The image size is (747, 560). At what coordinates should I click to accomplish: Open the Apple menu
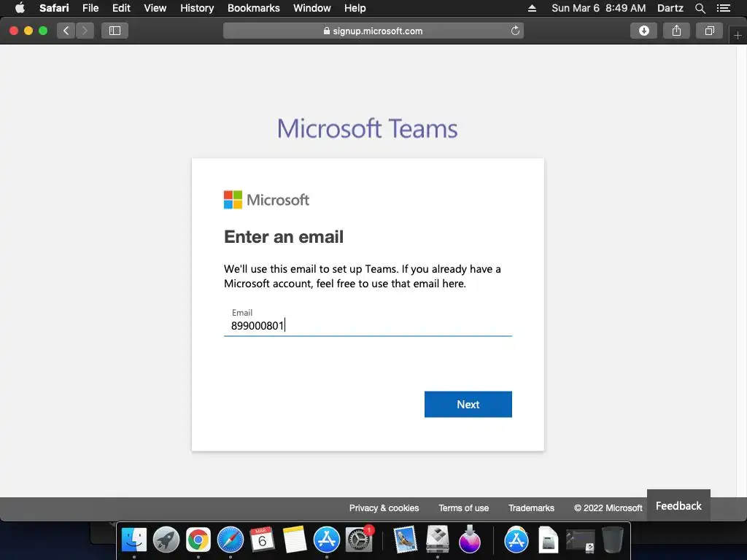pos(20,8)
